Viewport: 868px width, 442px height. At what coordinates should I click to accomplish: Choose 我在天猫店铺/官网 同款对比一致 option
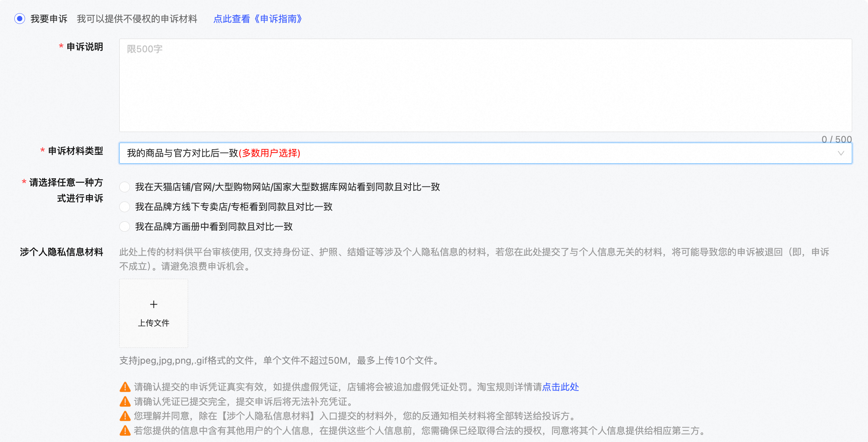coord(124,187)
